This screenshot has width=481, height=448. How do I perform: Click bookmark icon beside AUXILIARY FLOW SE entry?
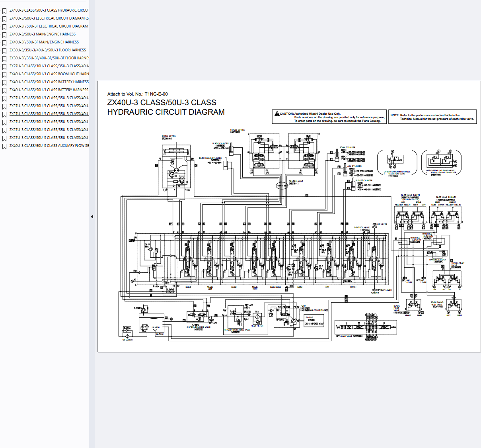(4, 146)
